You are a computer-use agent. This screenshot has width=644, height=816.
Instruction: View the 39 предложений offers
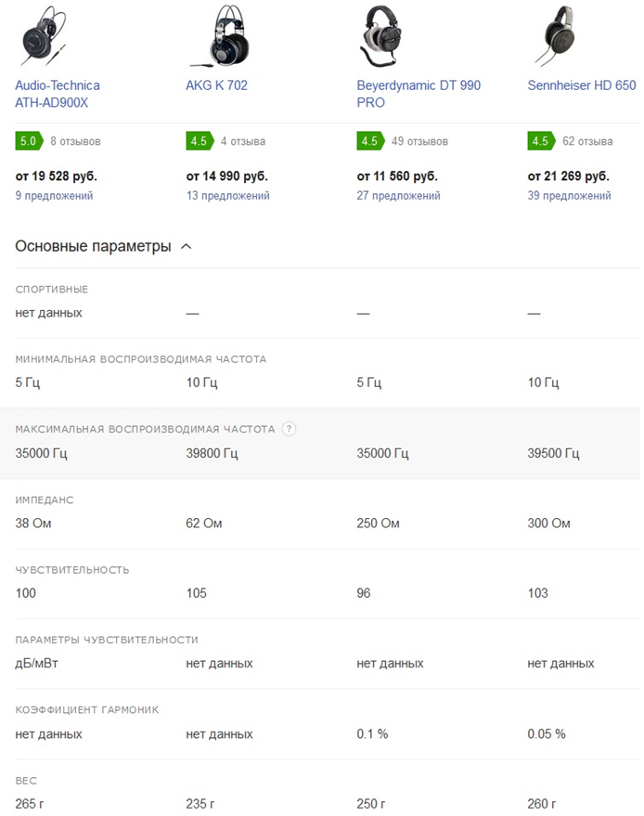point(569,196)
